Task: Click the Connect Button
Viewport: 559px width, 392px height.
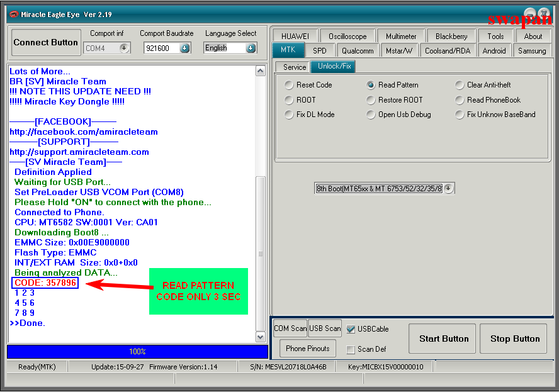Action: (45, 42)
